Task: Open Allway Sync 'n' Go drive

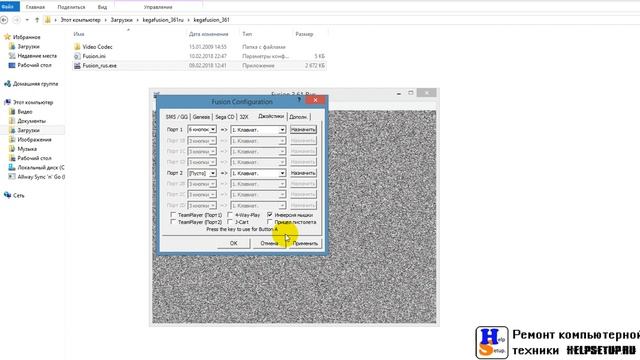Action: click(x=41, y=177)
